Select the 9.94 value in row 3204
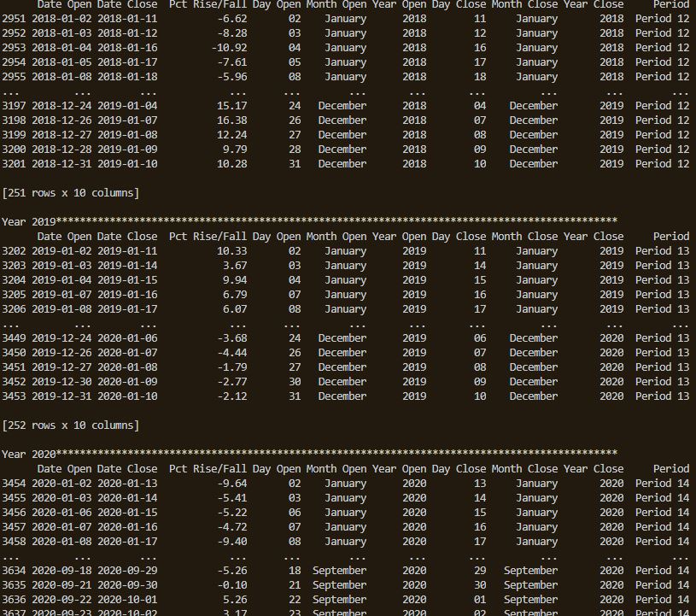 235,279
